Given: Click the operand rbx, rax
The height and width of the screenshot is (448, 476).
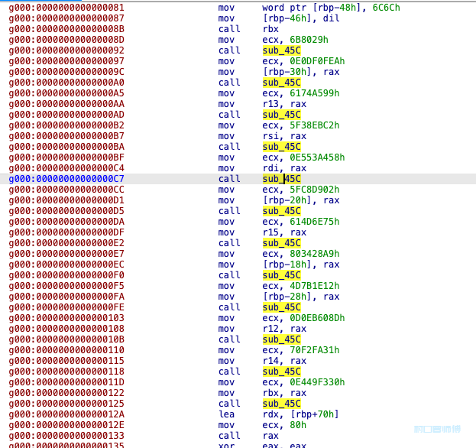Looking at the screenshot, I should pos(284,393).
